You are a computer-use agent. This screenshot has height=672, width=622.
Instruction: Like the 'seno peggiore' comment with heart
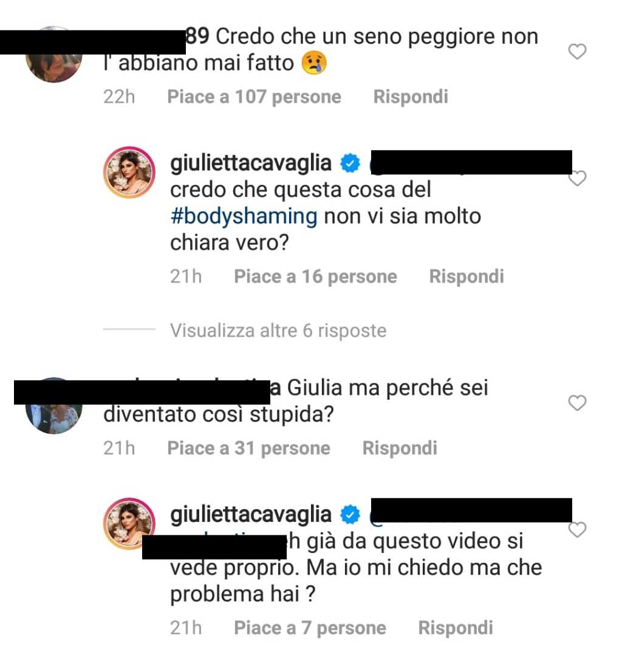(x=577, y=52)
